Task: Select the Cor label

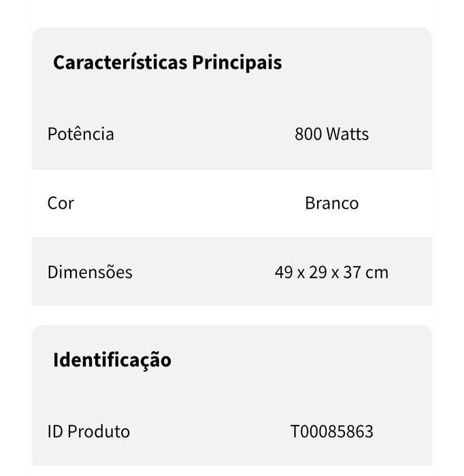Action: (x=61, y=203)
